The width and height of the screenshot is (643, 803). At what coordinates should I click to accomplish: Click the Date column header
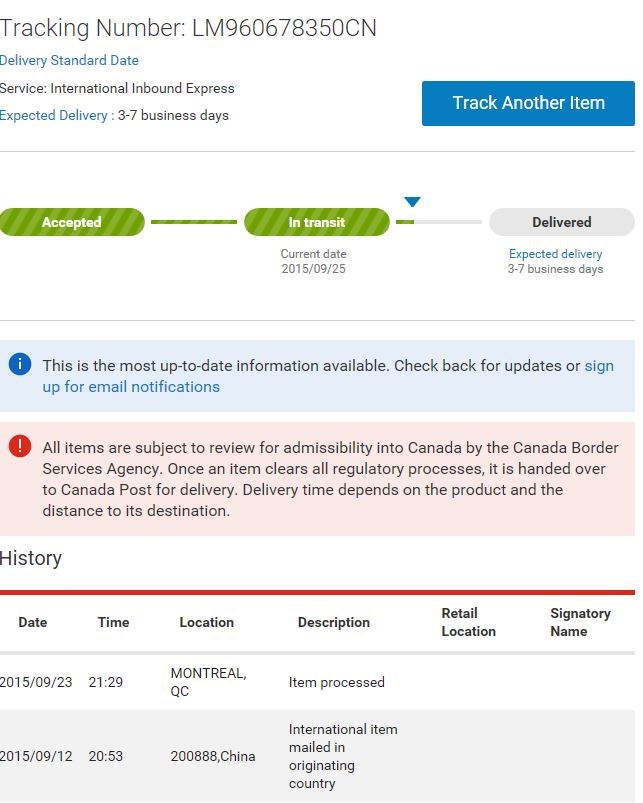coord(33,622)
